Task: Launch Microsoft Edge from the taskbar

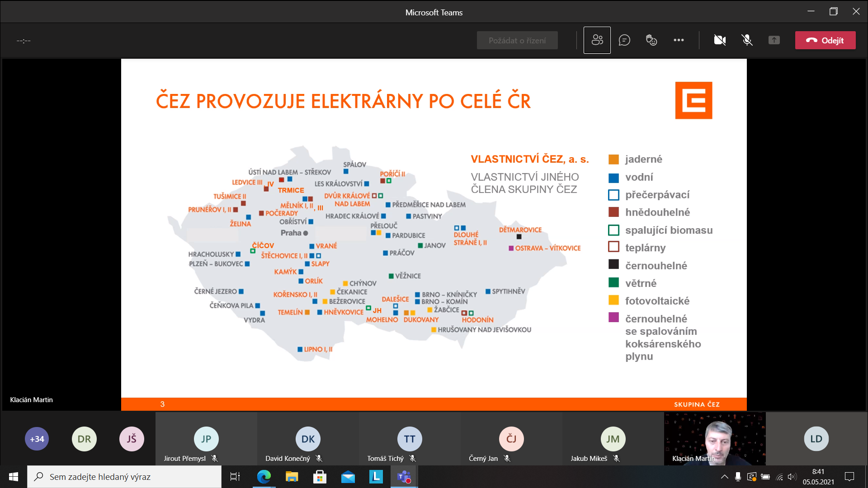Action: [x=264, y=477]
